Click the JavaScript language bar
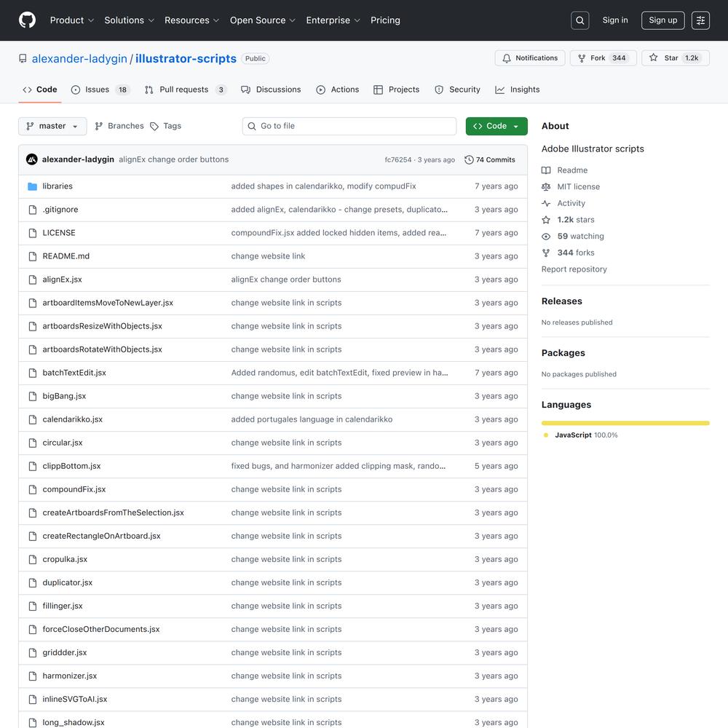This screenshot has width=728, height=728. [x=625, y=423]
